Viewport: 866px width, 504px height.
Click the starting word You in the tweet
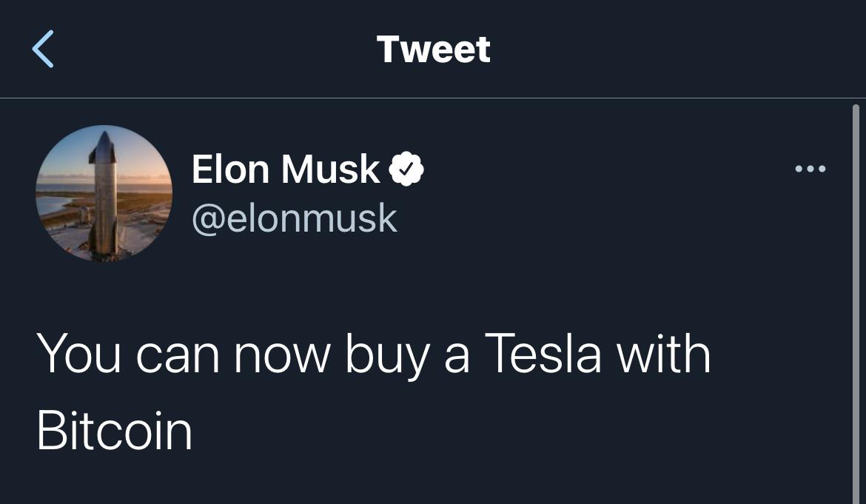(x=78, y=353)
